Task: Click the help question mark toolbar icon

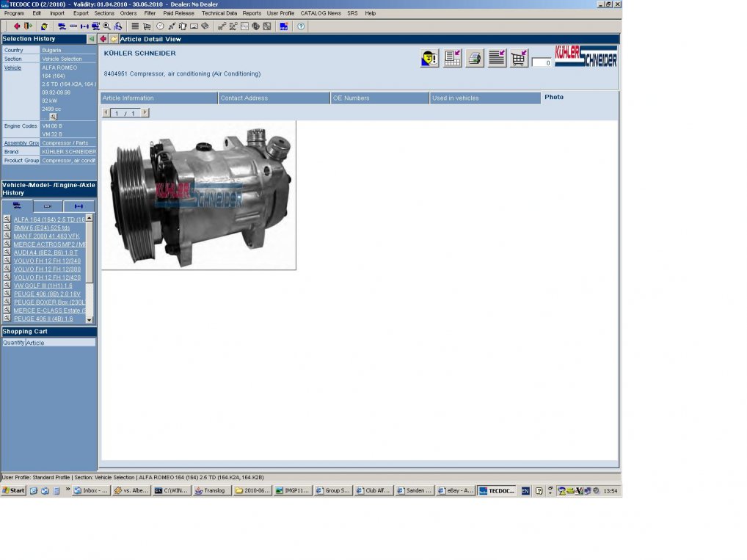Action: tap(301, 26)
